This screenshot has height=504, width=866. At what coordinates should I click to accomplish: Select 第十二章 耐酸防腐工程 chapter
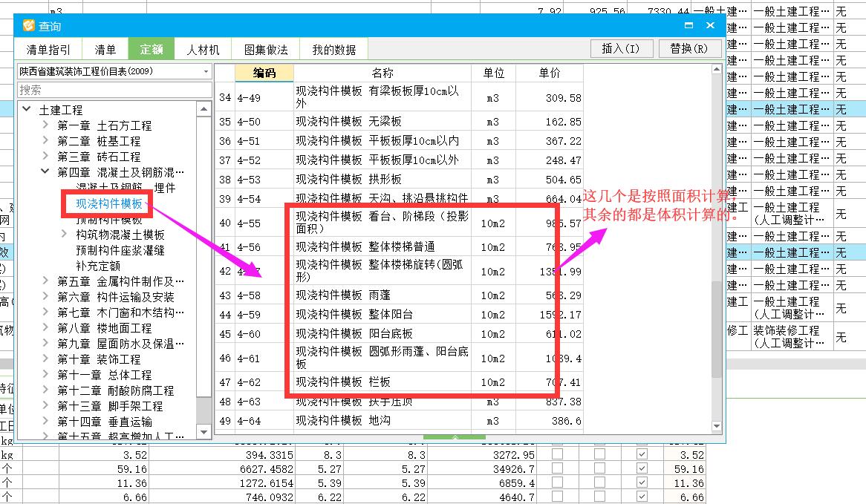pyautogui.click(x=115, y=390)
